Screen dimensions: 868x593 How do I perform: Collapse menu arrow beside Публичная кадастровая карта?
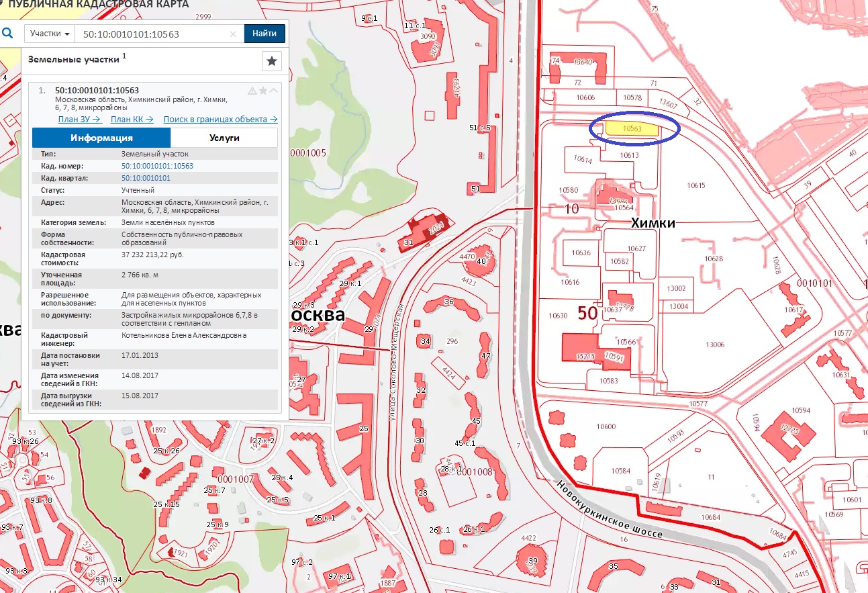[x=3, y=3]
